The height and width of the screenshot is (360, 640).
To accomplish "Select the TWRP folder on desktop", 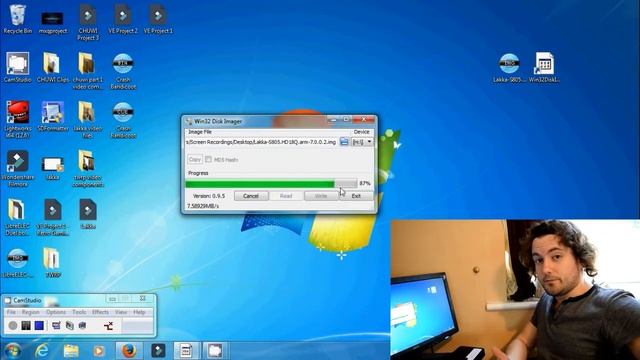I will [x=52, y=262].
